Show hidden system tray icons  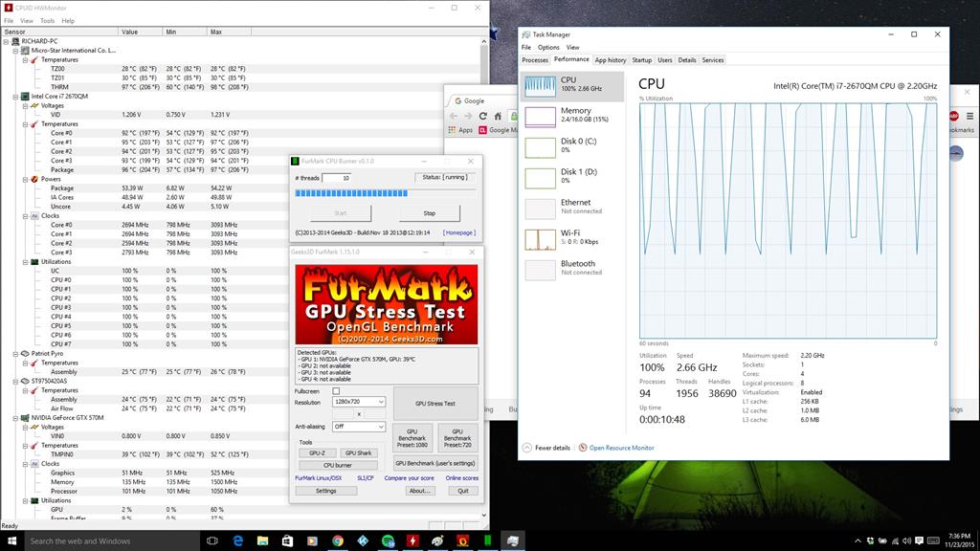pyautogui.click(x=857, y=541)
